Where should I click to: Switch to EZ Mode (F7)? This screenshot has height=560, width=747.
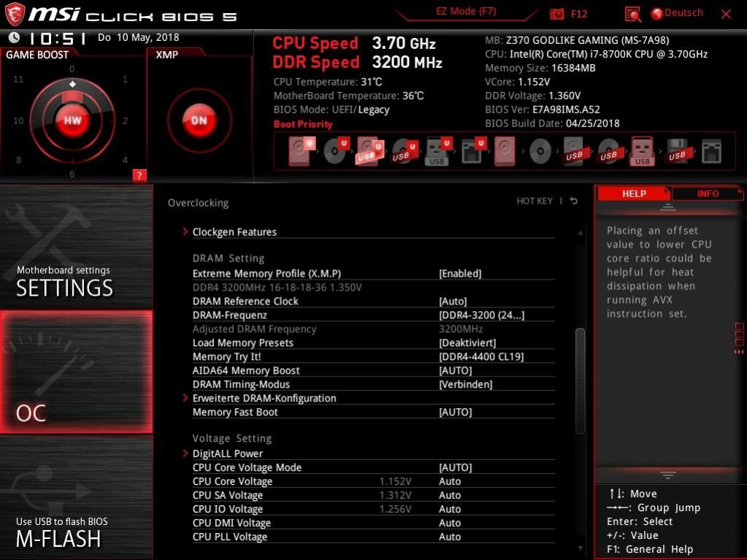coord(466,12)
